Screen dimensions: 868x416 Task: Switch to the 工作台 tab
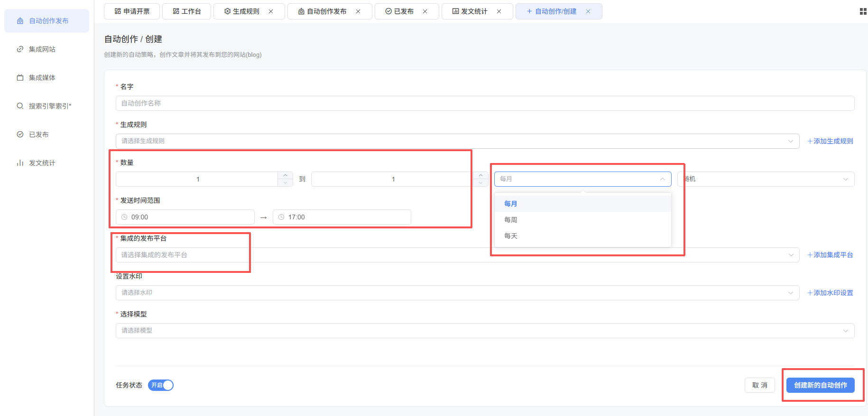(187, 11)
